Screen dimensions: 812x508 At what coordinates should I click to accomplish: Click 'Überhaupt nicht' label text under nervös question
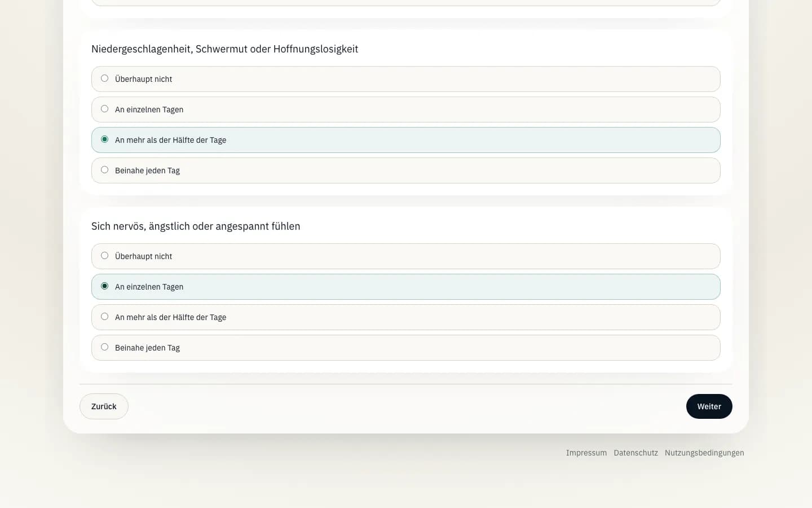click(x=143, y=256)
